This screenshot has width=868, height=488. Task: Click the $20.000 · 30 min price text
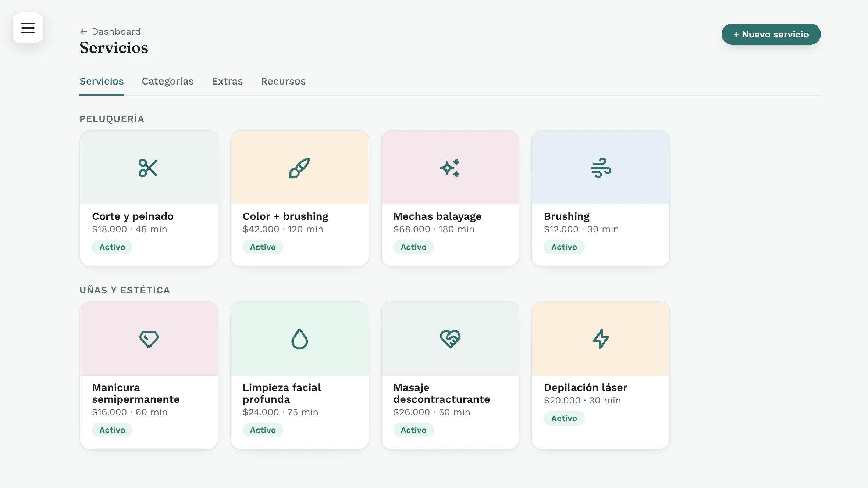click(582, 401)
